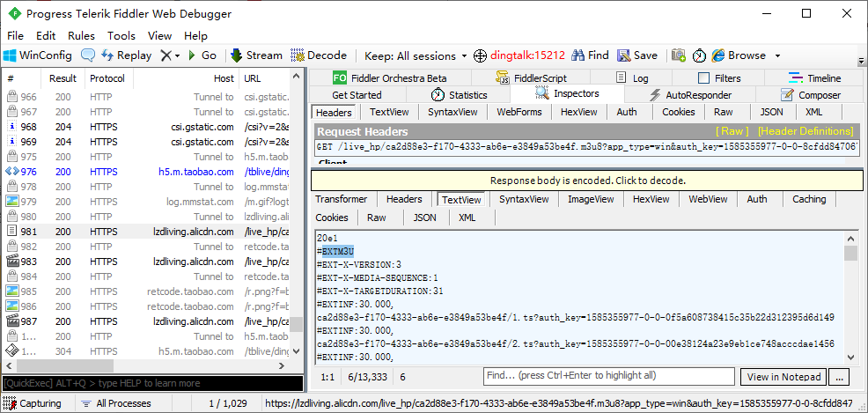868x413 pixels.
Task: Switch request inspector to HexView tab
Action: [579, 112]
